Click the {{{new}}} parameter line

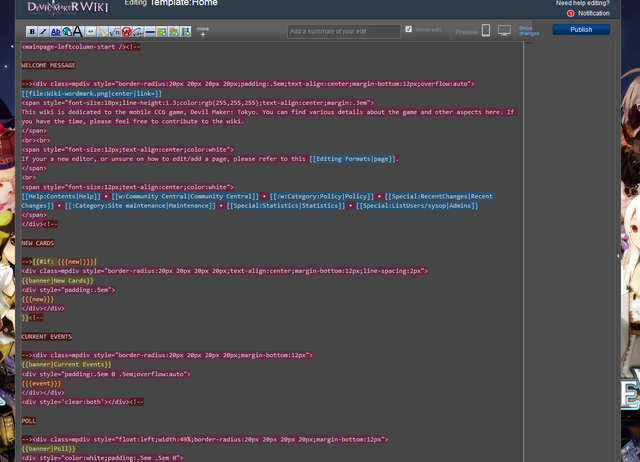pos(38,299)
